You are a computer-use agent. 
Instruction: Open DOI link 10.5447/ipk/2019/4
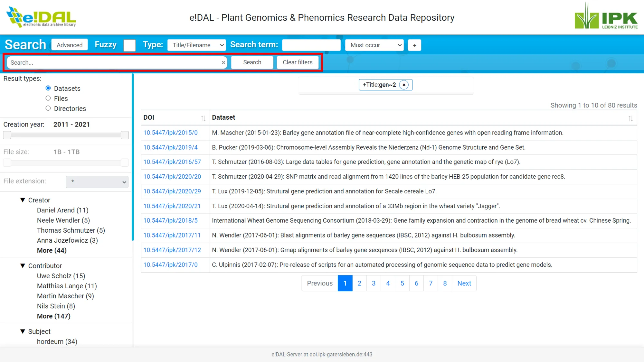click(x=170, y=147)
